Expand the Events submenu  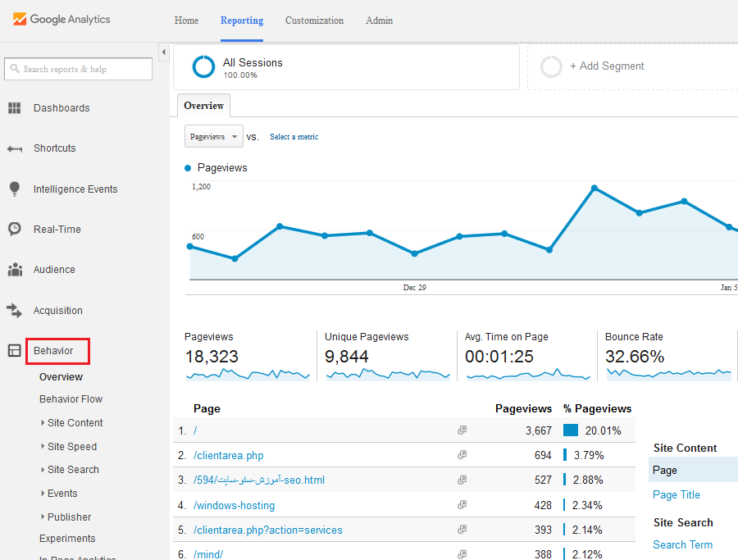pos(43,493)
